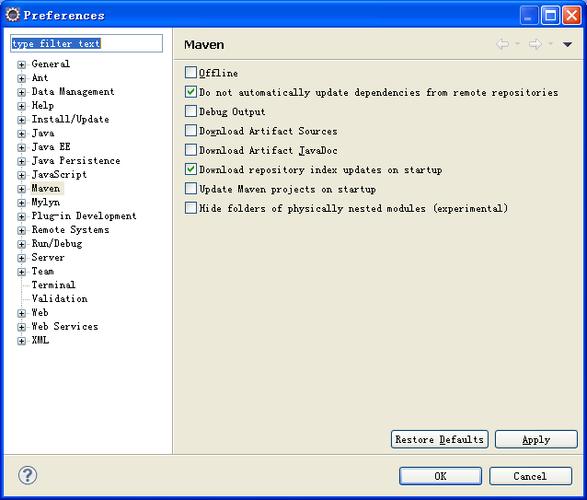This screenshot has height=500, width=587.
Task: Click the back navigation arrow icon
Action: coord(502,44)
